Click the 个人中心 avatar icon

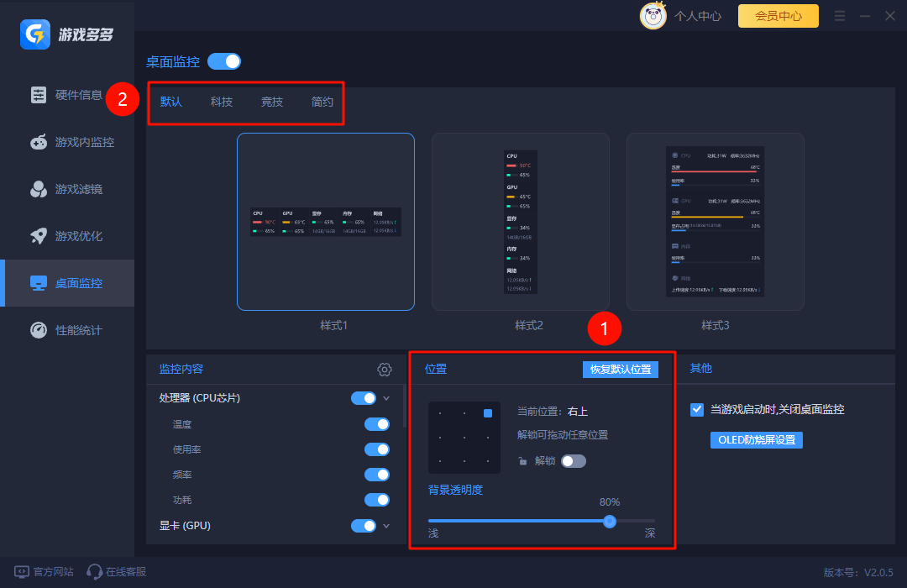click(x=653, y=15)
